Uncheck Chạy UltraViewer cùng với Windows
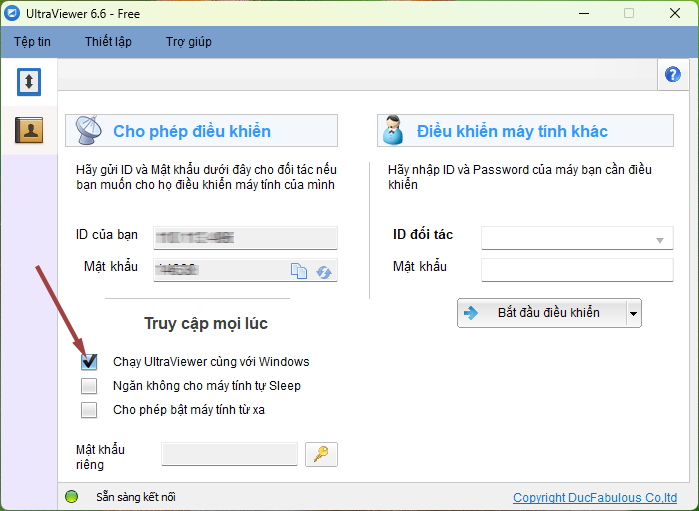This screenshot has height=511, width=699. coord(90,362)
